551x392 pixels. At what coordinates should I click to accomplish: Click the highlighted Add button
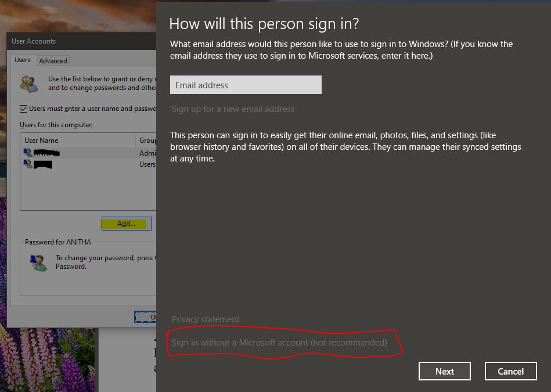click(x=126, y=223)
